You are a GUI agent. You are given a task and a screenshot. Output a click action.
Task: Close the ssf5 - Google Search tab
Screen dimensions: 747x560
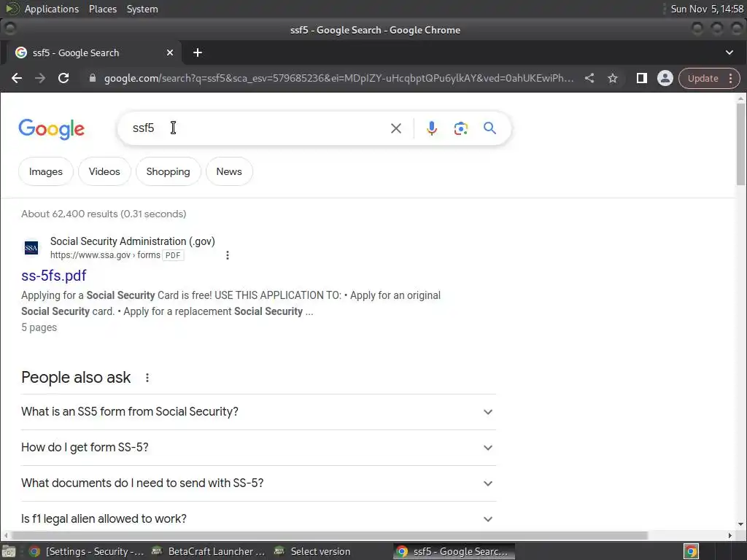pos(169,52)
